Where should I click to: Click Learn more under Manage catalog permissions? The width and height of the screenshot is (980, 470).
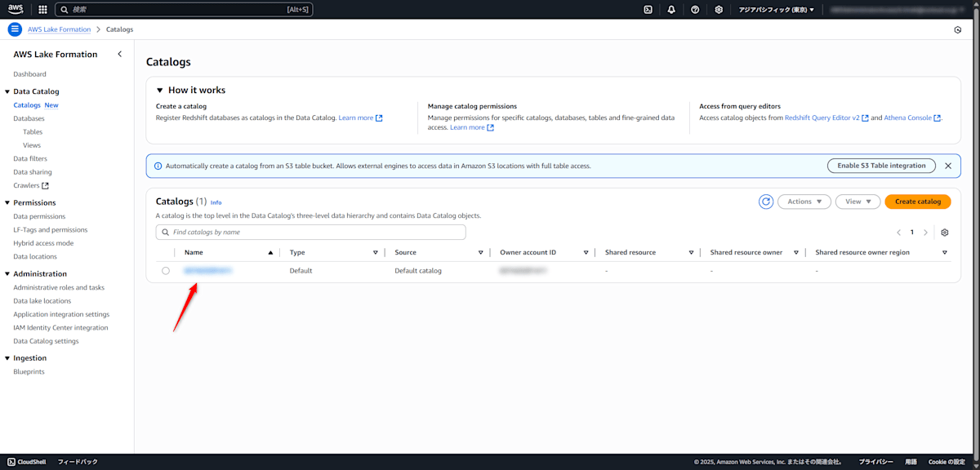tap(471, 127)
